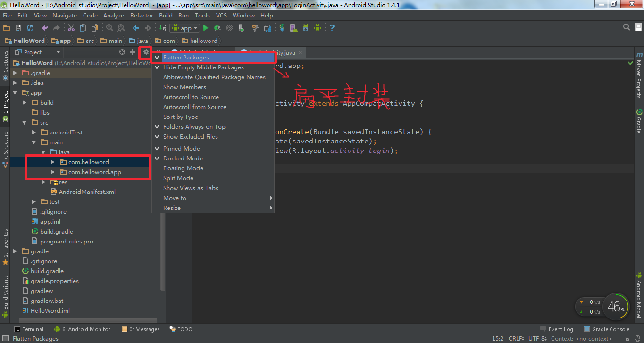Image resolution: width=644 pixels, height=343 pixels.
Task: Click Sync Project with Gradle Files icon
Action: [x=282, y=28]
